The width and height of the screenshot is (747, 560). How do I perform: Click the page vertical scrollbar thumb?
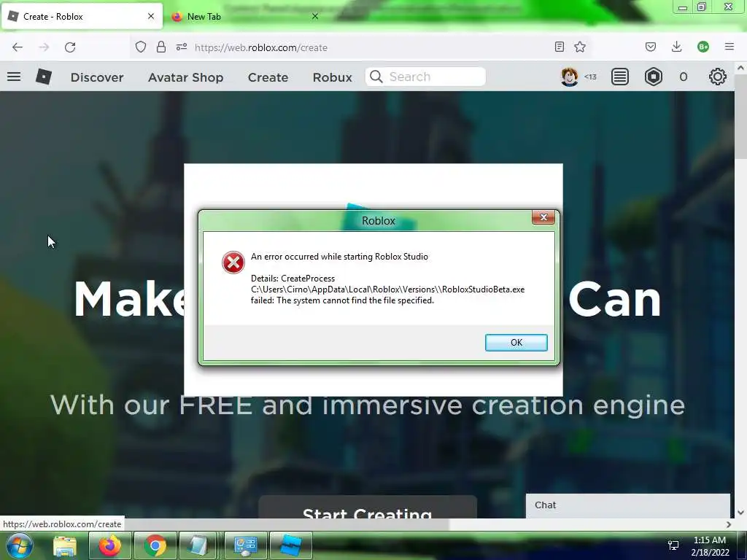(740, 117)
